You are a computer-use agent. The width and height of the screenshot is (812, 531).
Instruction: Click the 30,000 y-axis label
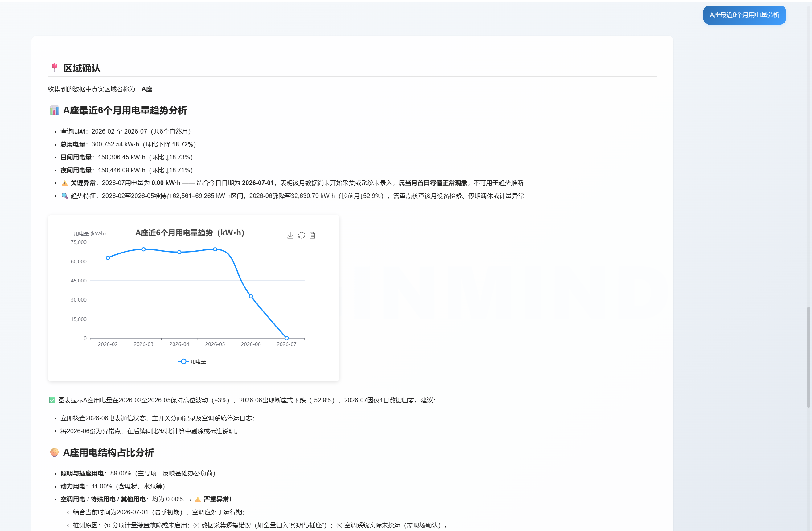[79, 300]
